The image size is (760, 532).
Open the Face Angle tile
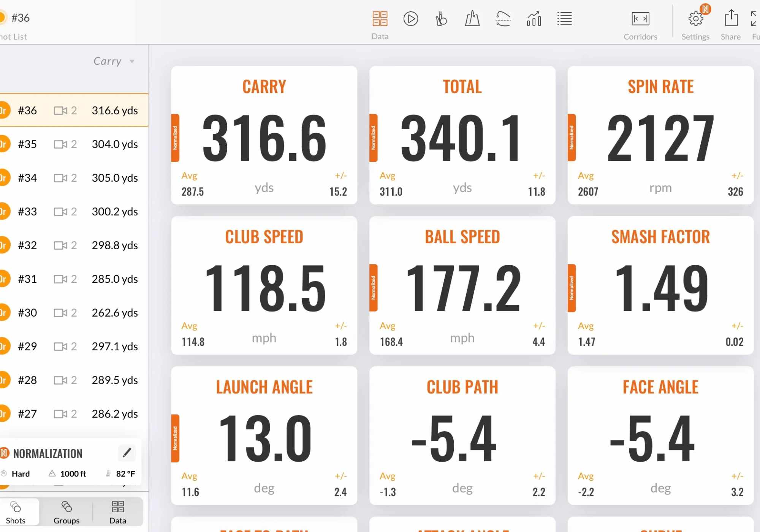(661, 436)
